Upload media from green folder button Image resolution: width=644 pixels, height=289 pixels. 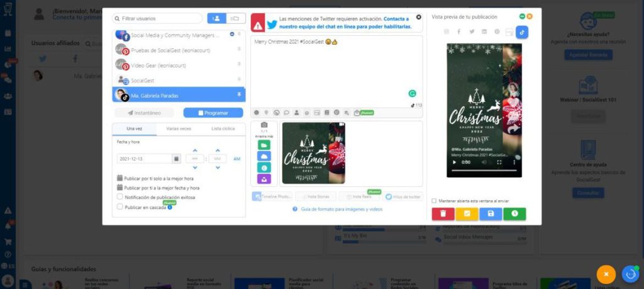(x=264, y=145)
